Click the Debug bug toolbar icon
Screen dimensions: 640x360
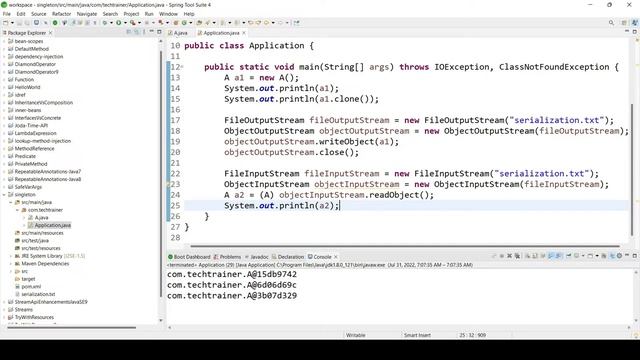[x=104, y=22]
